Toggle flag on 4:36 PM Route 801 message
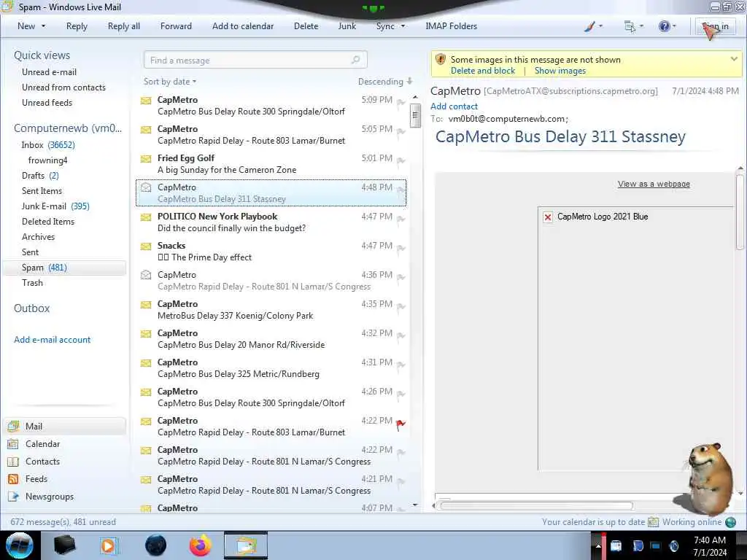 tap(401, 278)
